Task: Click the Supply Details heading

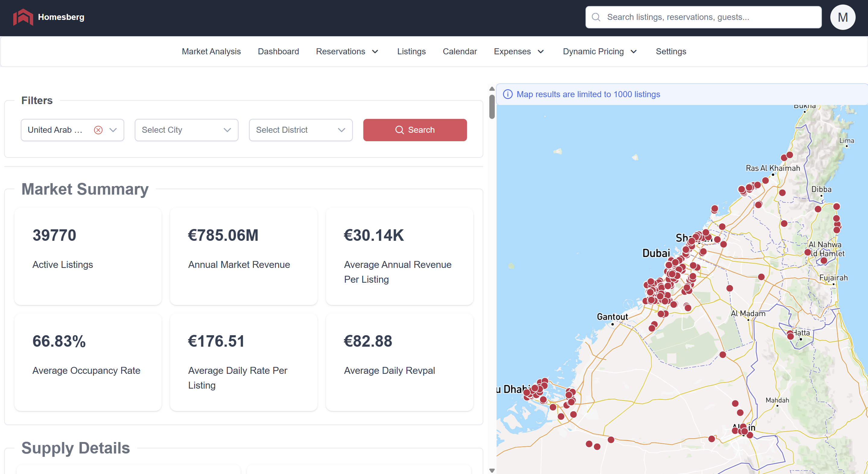Action: [75, 448]
